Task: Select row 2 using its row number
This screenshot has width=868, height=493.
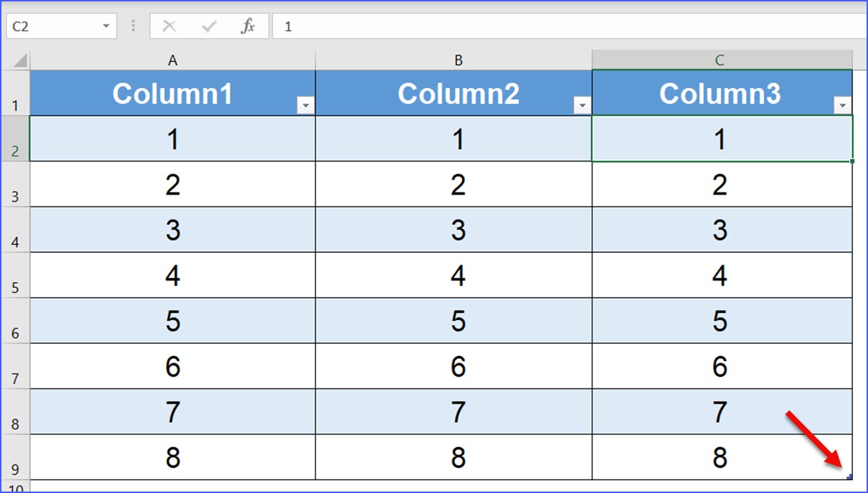Action: [x=15, y=138]
